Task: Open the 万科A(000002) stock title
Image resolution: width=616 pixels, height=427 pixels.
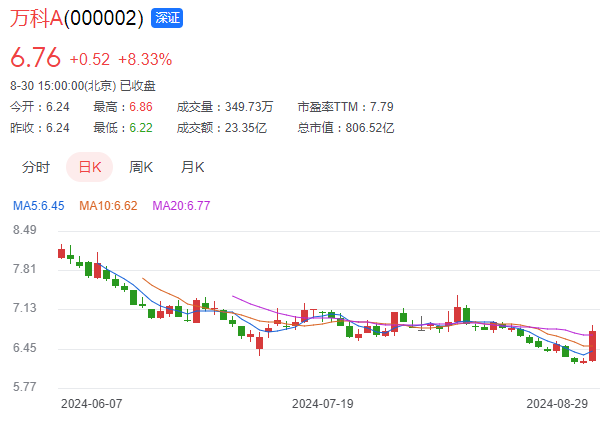Action: coord(77,18)
